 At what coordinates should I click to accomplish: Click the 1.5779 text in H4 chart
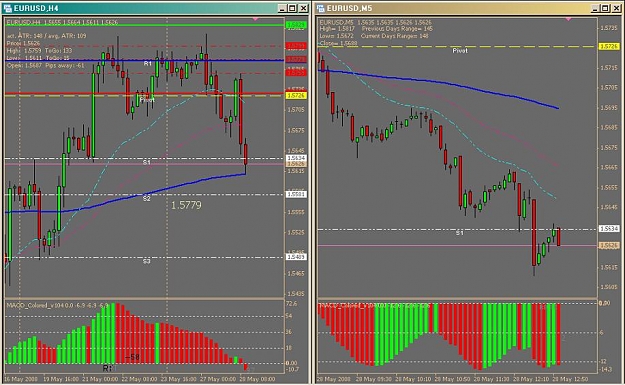click(186, 205)
